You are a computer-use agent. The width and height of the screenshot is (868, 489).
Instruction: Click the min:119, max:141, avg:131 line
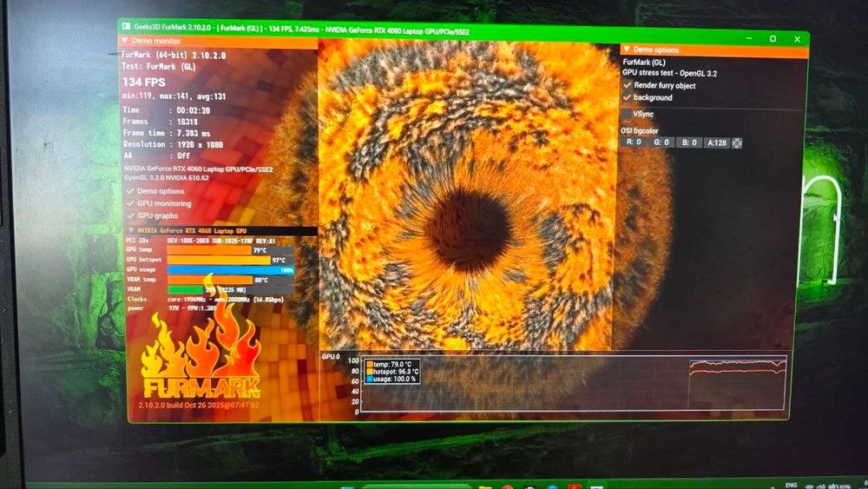coord(174,96)
